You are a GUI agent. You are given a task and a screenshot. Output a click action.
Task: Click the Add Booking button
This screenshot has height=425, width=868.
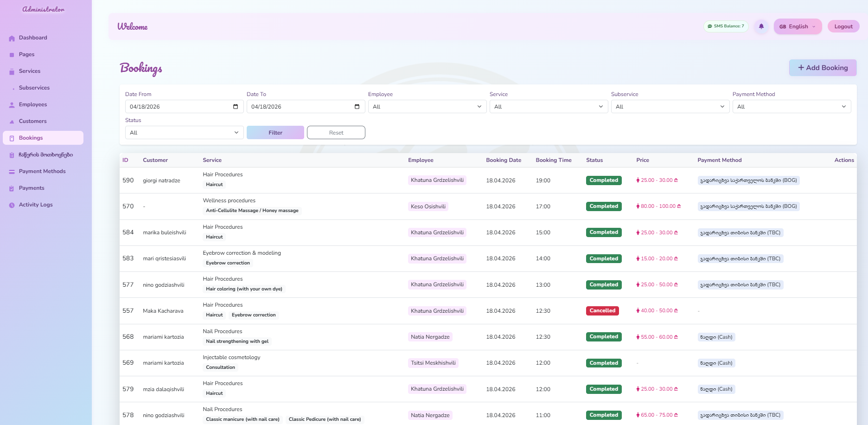pyautogui.click(x=823, y=68)
